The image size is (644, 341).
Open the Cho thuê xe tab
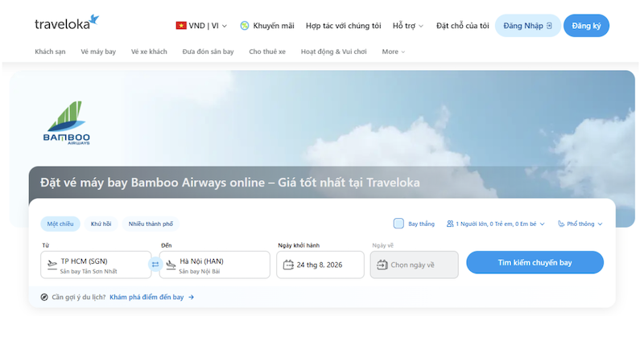pos(267,51)
